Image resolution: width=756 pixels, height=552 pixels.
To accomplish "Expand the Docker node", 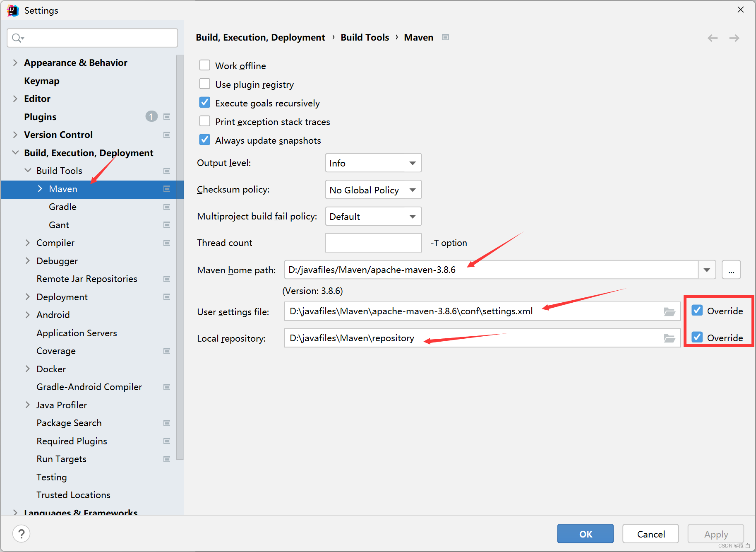I will [x=28, y=369].
